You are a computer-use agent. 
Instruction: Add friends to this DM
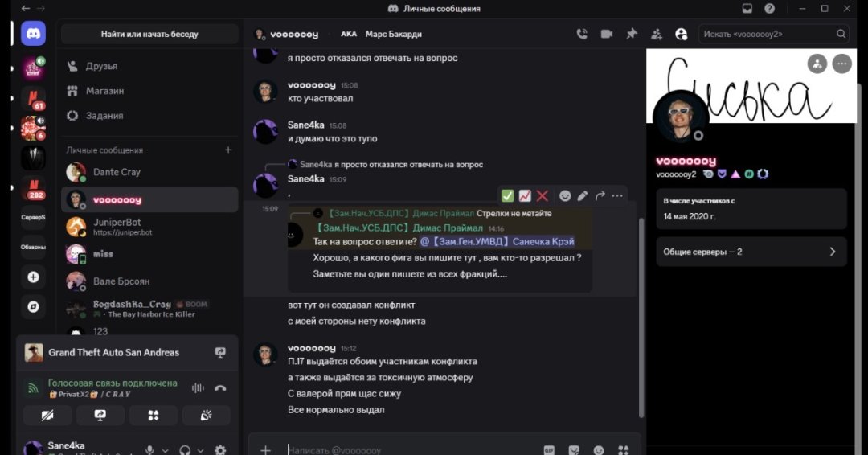pyautogui.click(x=657, y=35)
